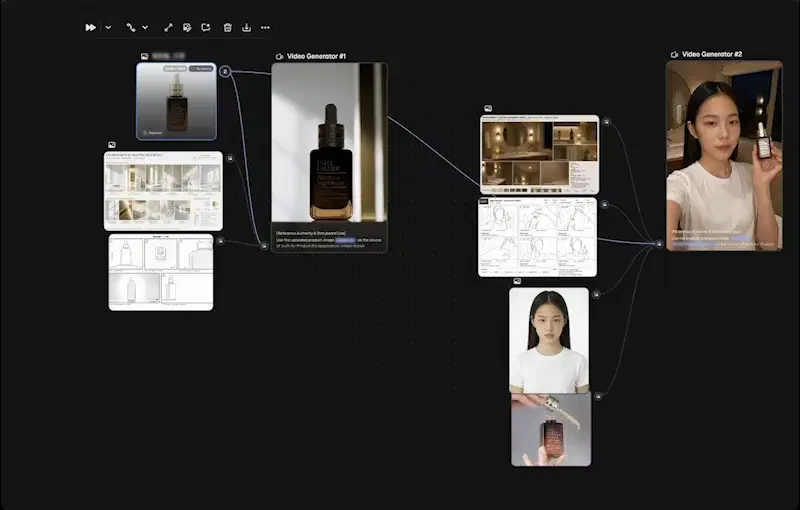Click the connection line style icon
Image resolution: width=800 pixels, height=510 pixels.
tap(131, 28)
